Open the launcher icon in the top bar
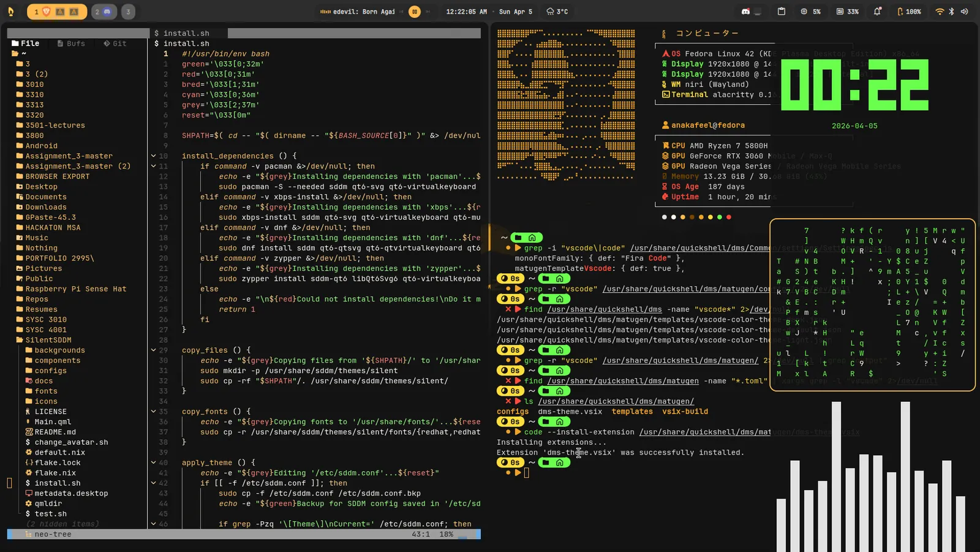This screenshot has height=552, width=980. click(10, 12)
